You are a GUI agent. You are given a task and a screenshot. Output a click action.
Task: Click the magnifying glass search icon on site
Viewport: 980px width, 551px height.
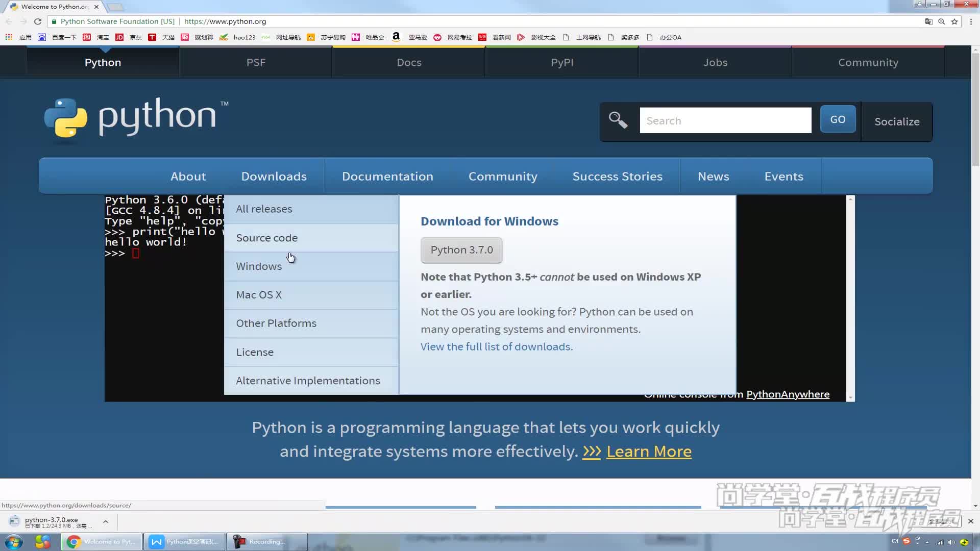point(618,120)
